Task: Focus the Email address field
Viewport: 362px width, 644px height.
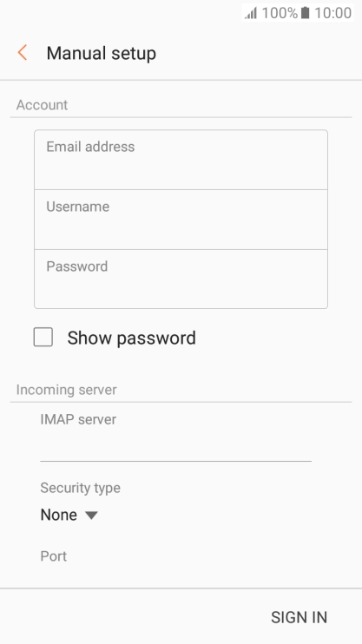Action: point(181,160)
